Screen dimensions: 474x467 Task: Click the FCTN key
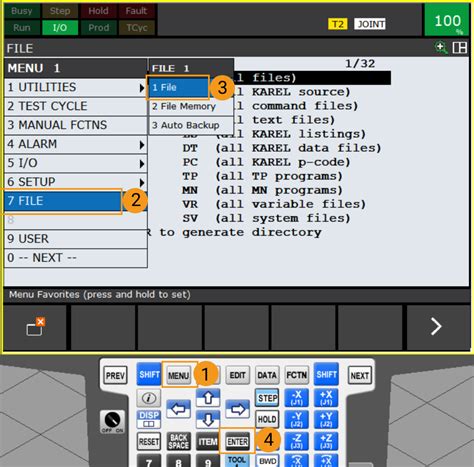(x=297, y=375)
